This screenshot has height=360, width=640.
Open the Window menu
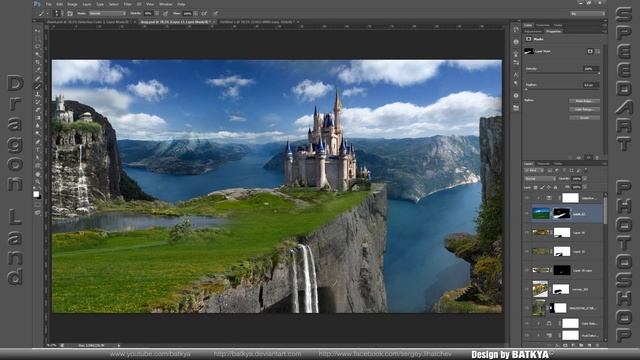pyautogui.click(x=166, y=4)
